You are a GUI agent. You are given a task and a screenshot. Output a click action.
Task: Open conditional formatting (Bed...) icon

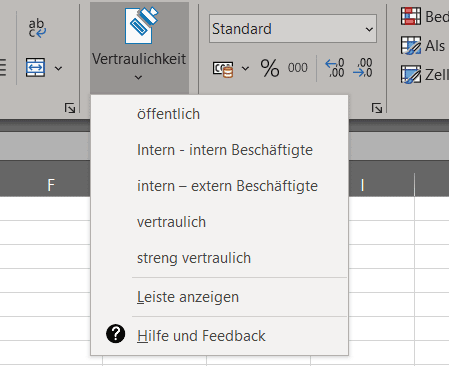click(411, 16)
